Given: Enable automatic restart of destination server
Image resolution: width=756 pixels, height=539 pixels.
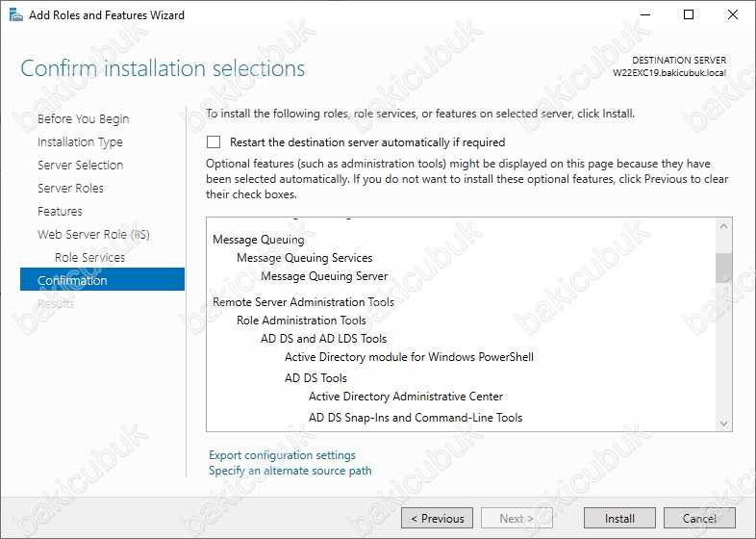Looking at the screenshot, I should 214,141.
